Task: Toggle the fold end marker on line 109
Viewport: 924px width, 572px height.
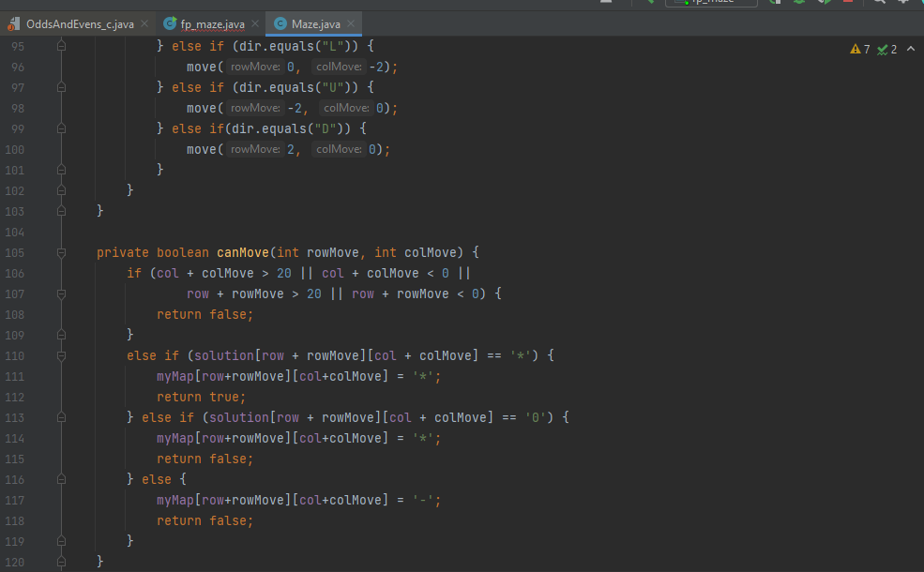Action: pyautogui.click(x=61, y=335)
